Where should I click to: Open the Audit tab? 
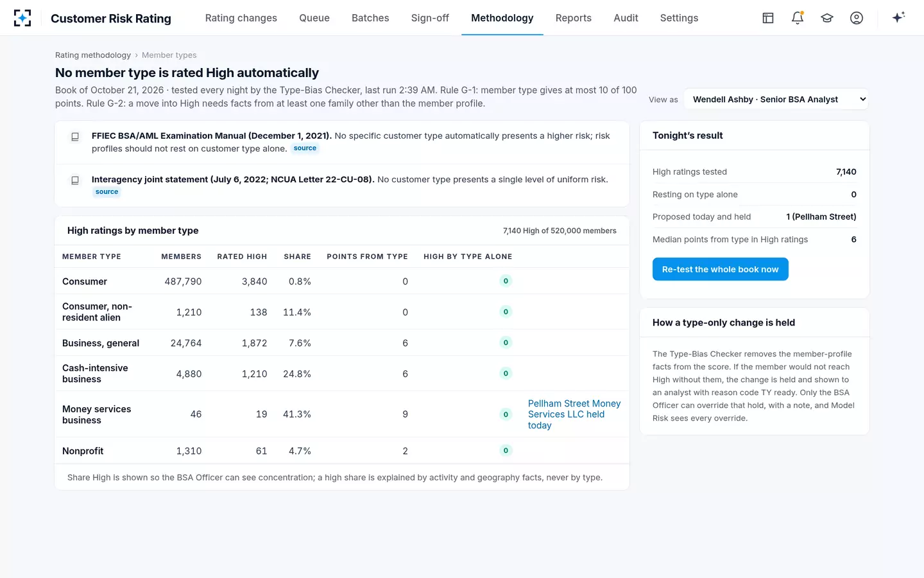[x=626, y=18]
